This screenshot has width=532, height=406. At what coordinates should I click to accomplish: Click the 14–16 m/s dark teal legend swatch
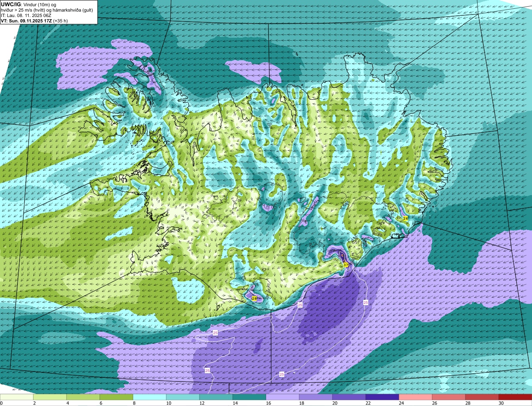(249, 397)
